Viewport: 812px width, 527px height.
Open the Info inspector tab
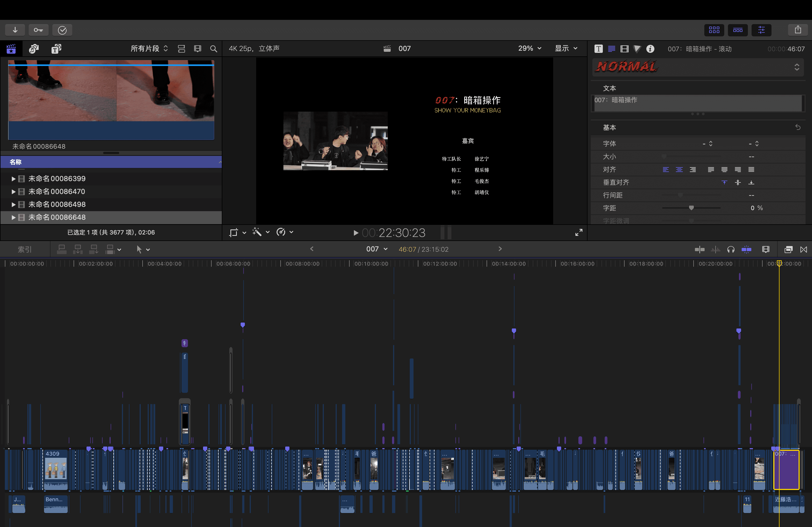pos(650,49)
